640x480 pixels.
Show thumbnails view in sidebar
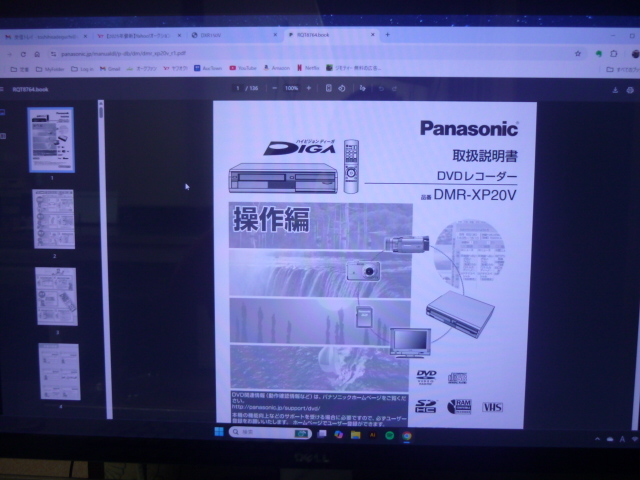pyautogui.click(x=2, y=113)
